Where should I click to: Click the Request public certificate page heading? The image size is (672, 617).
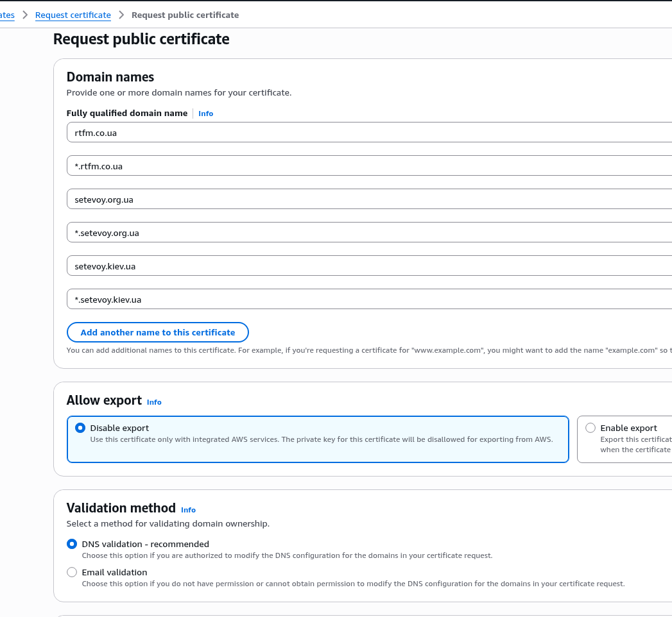(x=141, y=39)
